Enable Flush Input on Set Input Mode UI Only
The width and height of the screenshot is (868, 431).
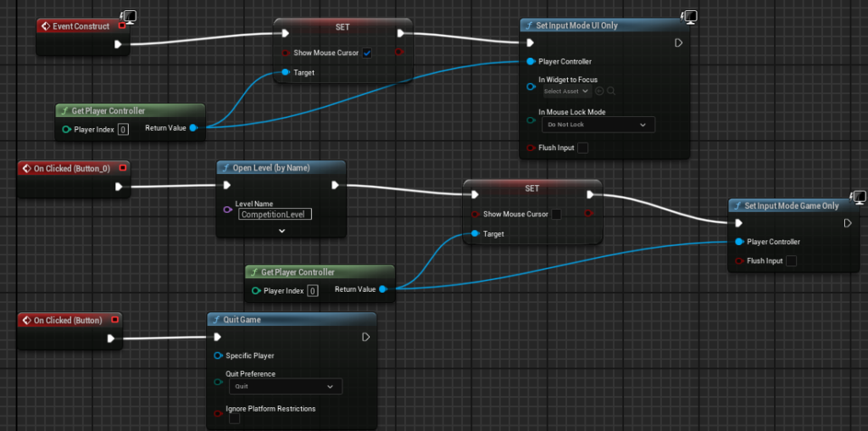click(x=582, y=148)
